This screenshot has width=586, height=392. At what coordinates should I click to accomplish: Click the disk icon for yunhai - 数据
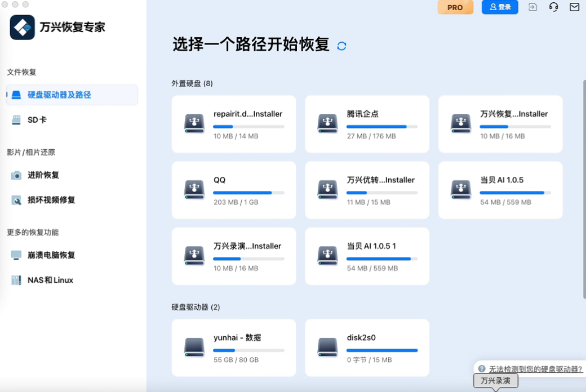pos(194,347)
